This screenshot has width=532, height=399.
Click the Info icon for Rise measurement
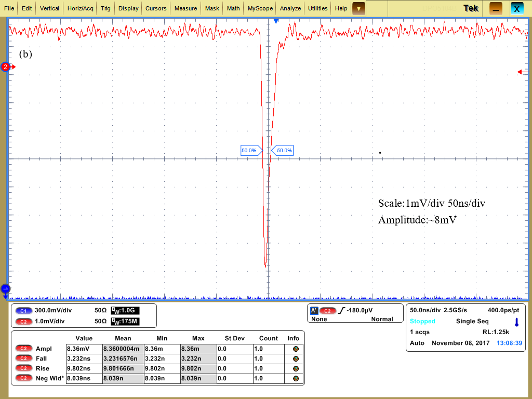296,368
